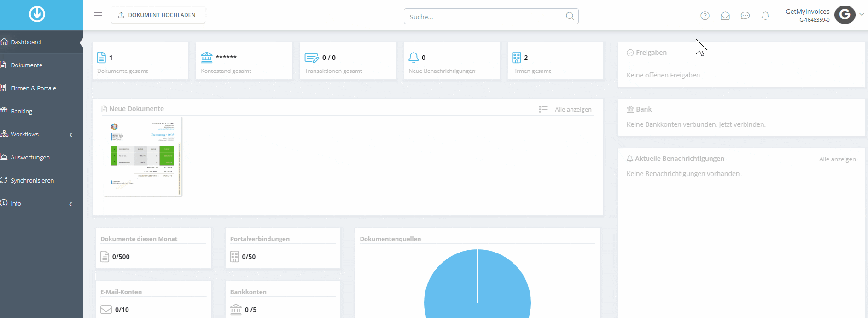This screenshot has width=868, height=318.
Task: Click Alle anzeigen in Aktuelle Benachrichtigungen
Action: pos(837,159)
